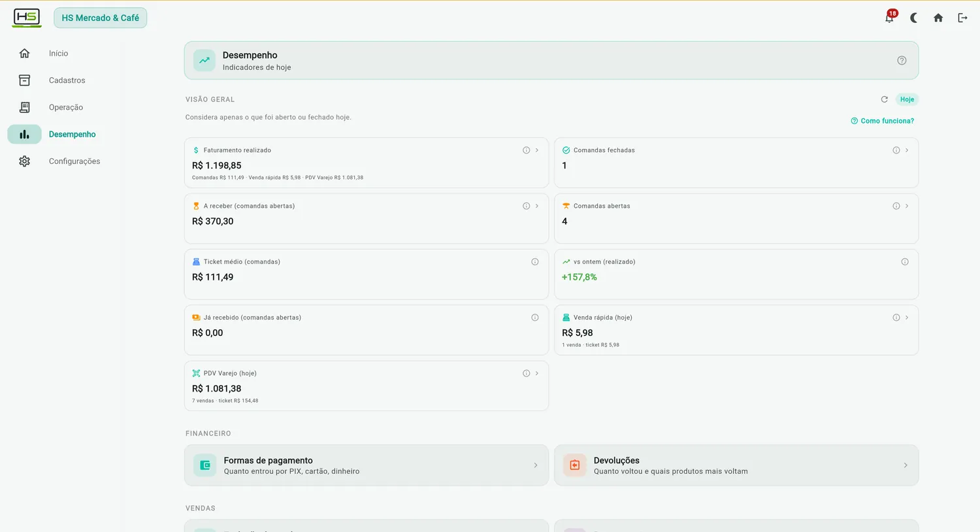Open Formas de pagamento card
Image resolution: width=980 pixels, height=532 pixels.
pyautogui.click(x=367, y=465)
